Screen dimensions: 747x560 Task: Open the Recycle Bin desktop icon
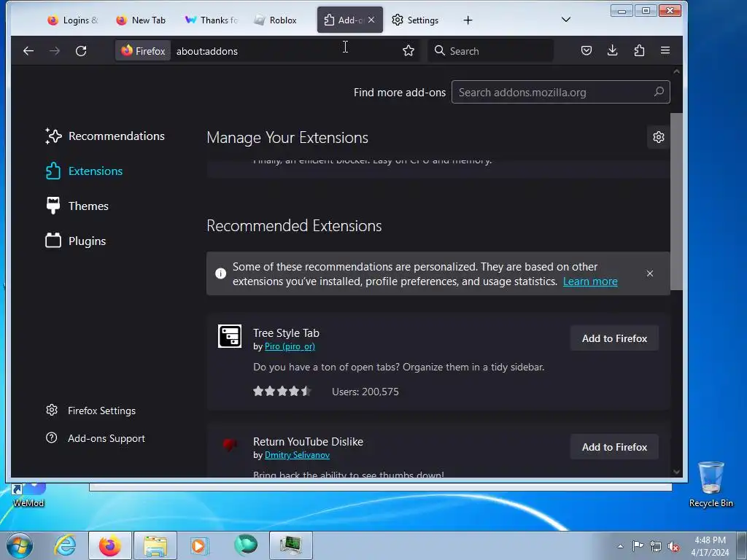[711, 484]
